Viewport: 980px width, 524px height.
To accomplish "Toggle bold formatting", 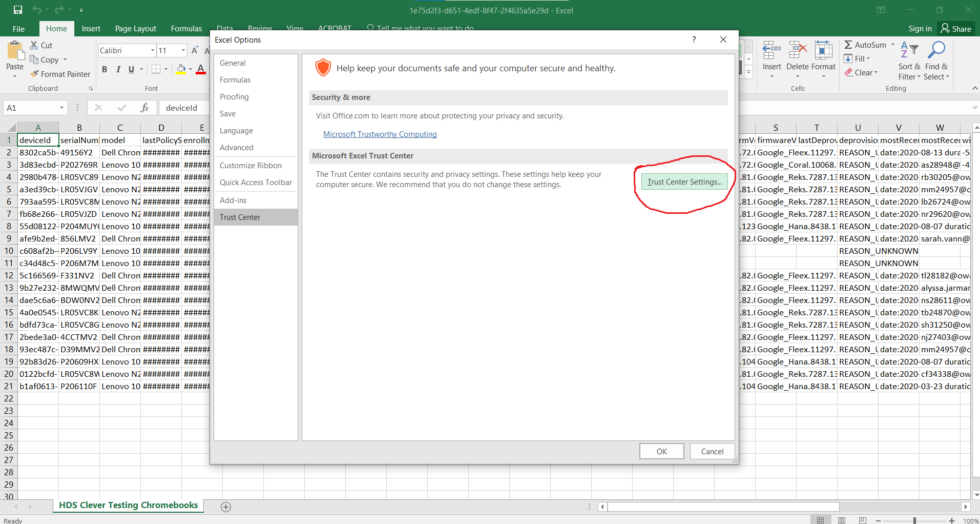I will (x=105, y=69).
